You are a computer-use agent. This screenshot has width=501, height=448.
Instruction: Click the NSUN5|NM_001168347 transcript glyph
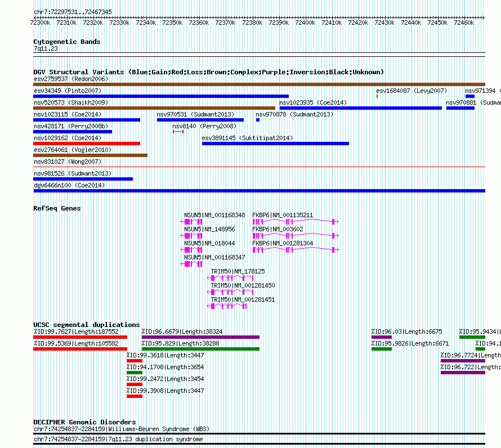tap(191, 263)
